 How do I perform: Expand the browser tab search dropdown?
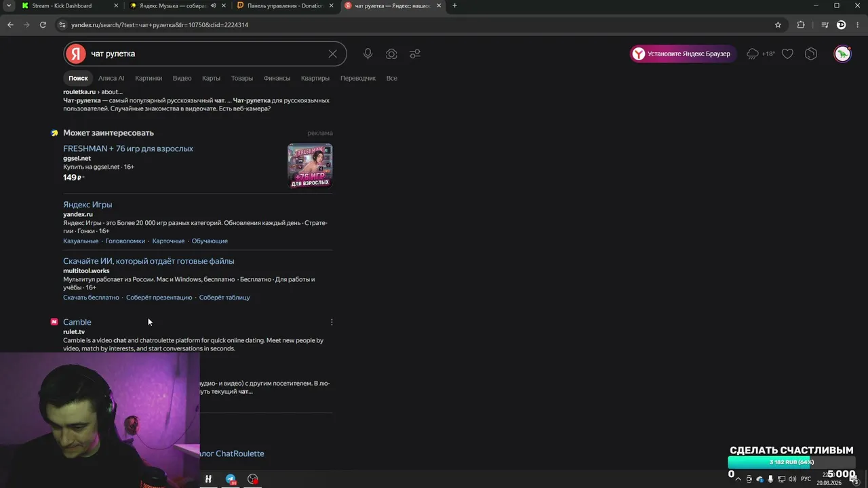(x=9, y=5)
